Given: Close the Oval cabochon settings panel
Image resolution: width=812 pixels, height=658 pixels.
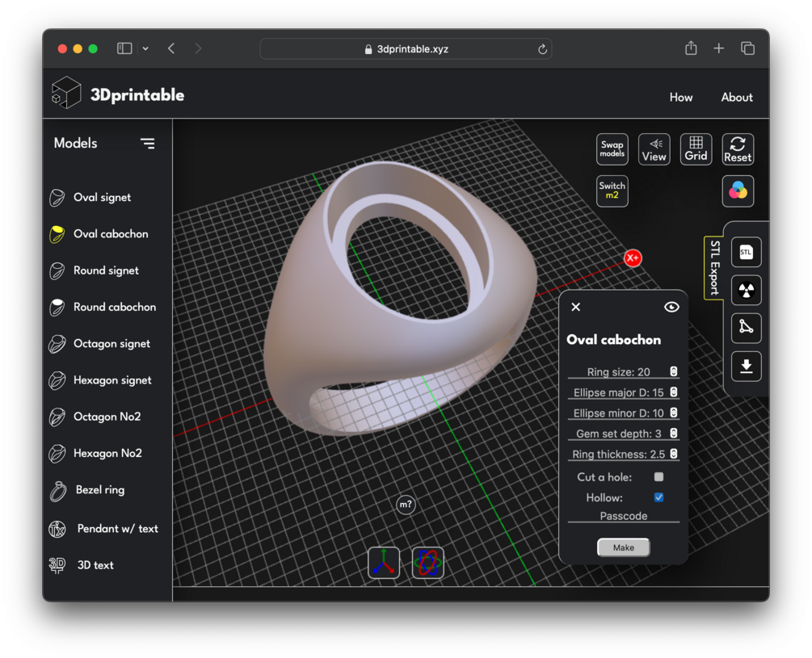Looking at the screenshot, I should 575,308.
